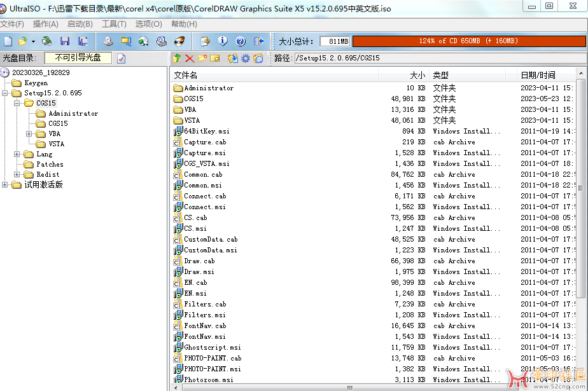
Task: Click the notepad-with-gear toolbar icon
Action: [205, 41]
